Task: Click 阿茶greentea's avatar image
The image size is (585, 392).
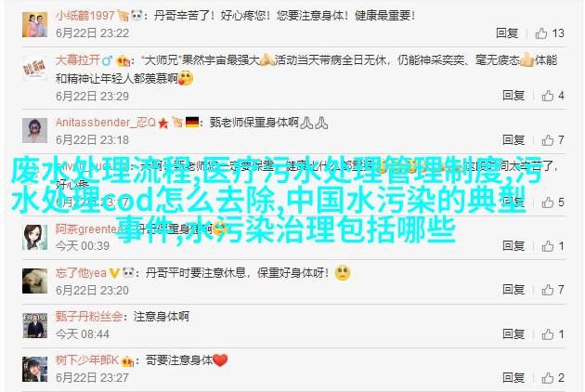Action: coord(34,237)
